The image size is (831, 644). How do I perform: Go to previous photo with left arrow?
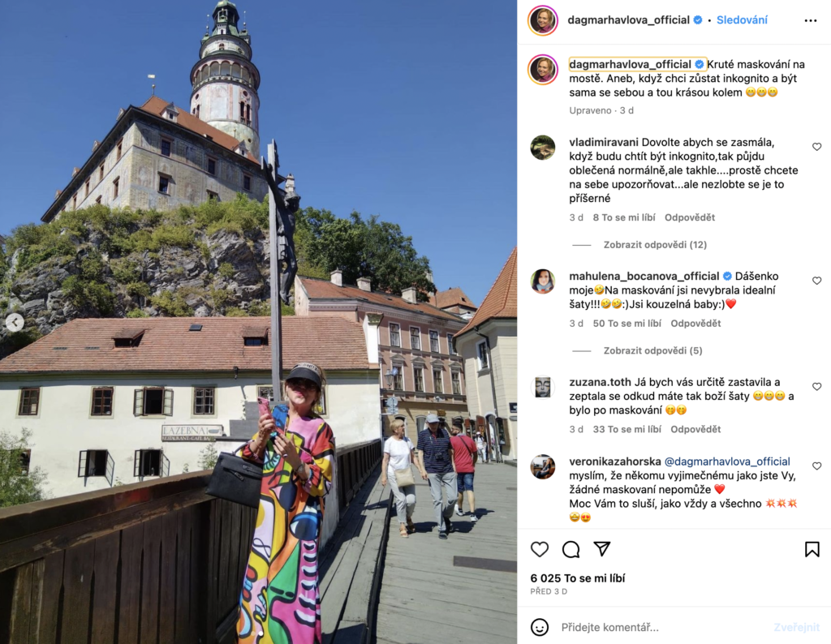point(15,322)
